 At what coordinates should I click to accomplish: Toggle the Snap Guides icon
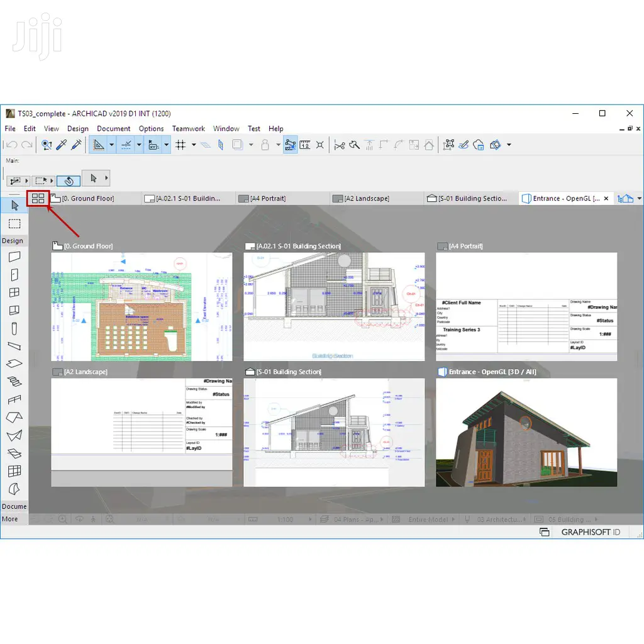(x=126, y=145)
